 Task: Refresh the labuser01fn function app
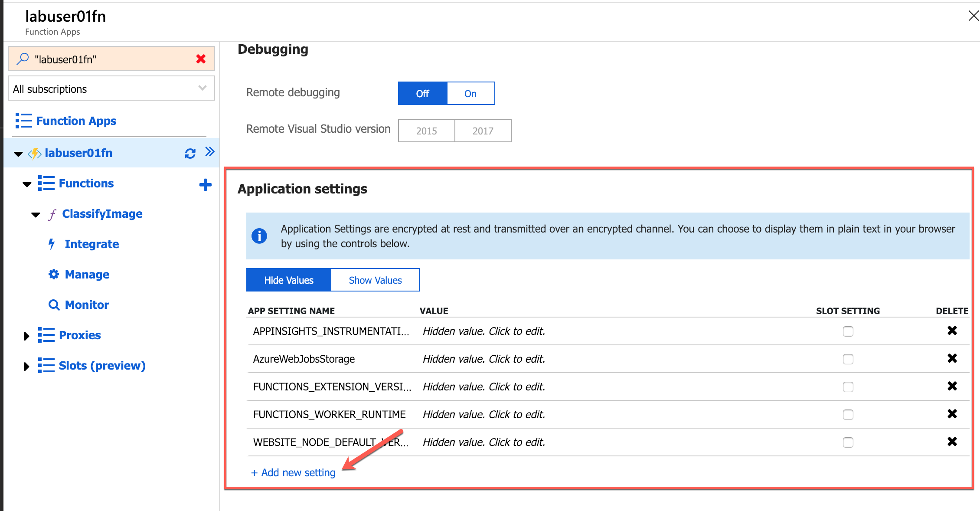(x=190, y=153)
